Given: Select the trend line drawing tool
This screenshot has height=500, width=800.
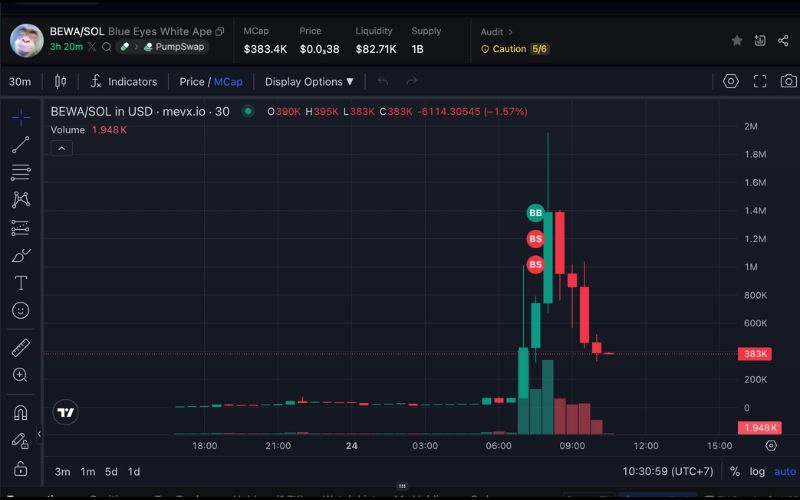Looking at the screenshot, I should coord(20,145).
